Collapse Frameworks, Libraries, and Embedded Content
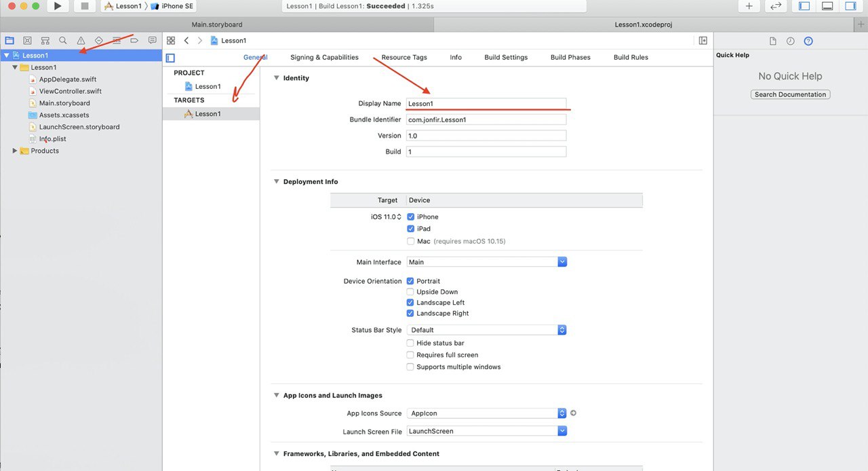 tap(276, 454)
